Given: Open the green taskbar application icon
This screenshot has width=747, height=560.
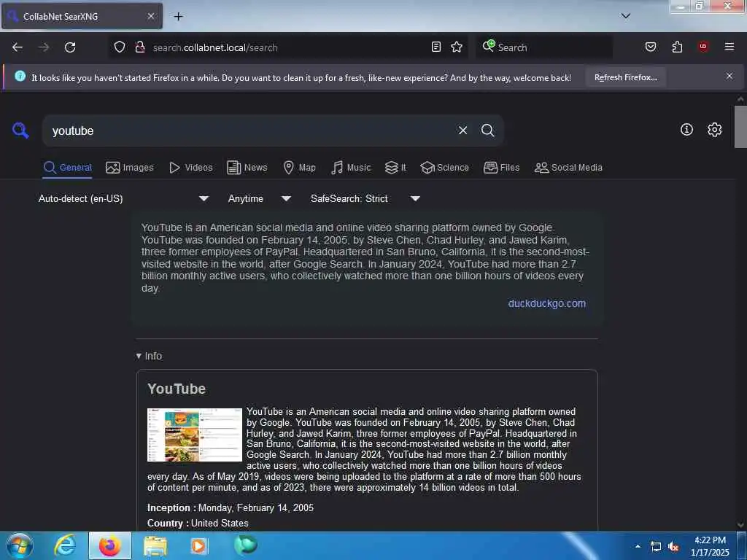Looking at the screenshot, I should coord(245,545).
